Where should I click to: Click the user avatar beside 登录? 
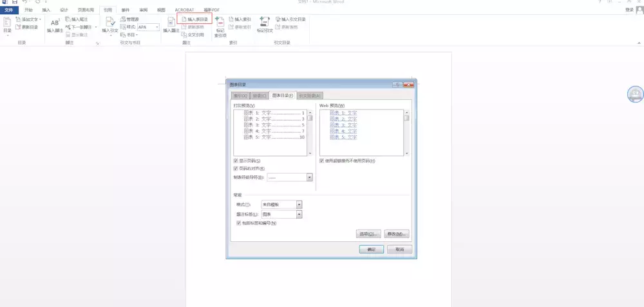coord(639,10)
